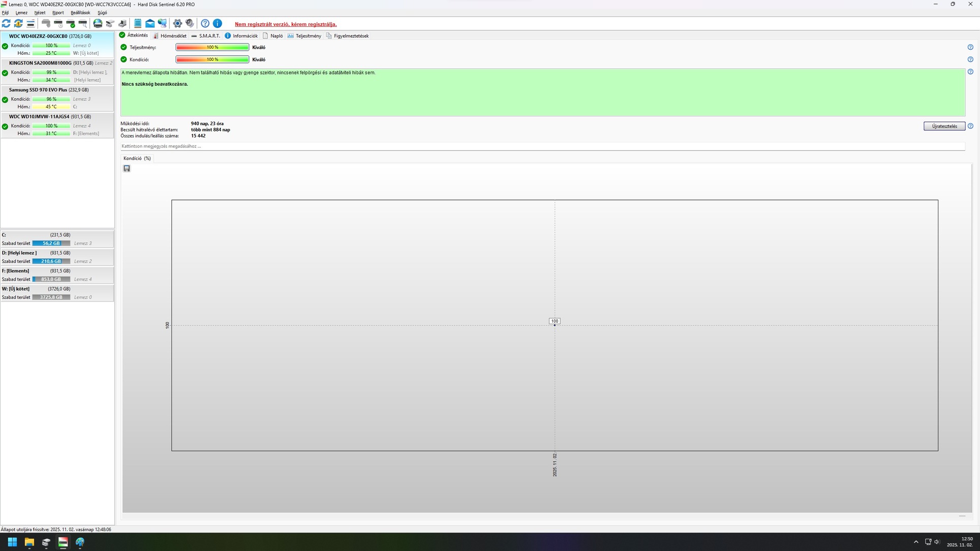Click the blue refresh arrows toolbar icon

tap(6, 23)
